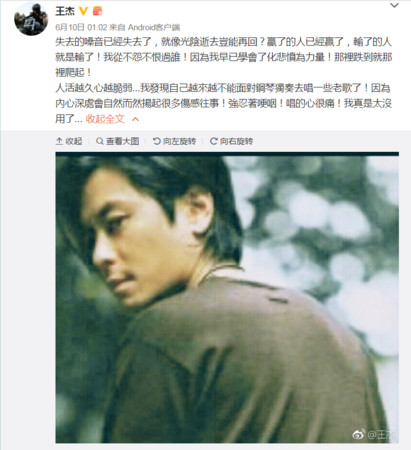Image resolution: width=411 pixels, height=450 pixels.
Task: Click the yellow V verified badge
Action: (x=83, y=11)
